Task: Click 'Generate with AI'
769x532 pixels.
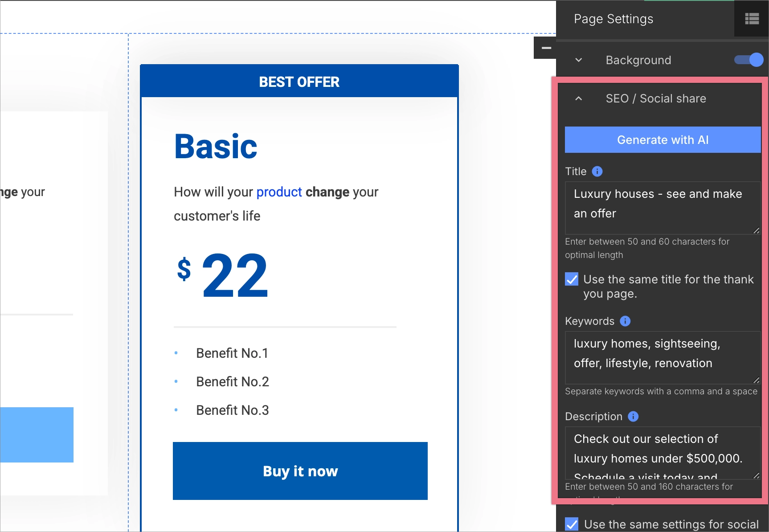Action: (x=662, y=139)
